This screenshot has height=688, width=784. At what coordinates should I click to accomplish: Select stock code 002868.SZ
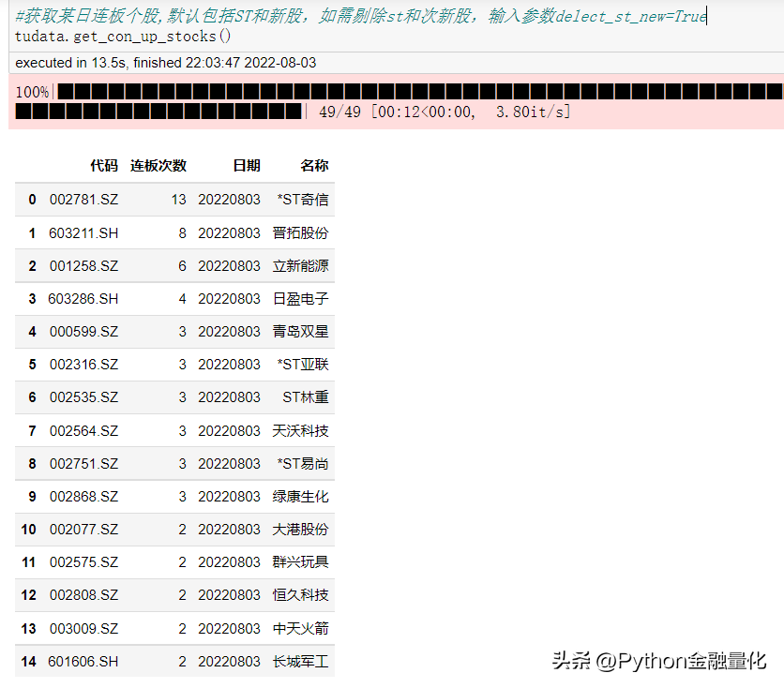pyautogui.click(x=84, y=497)
